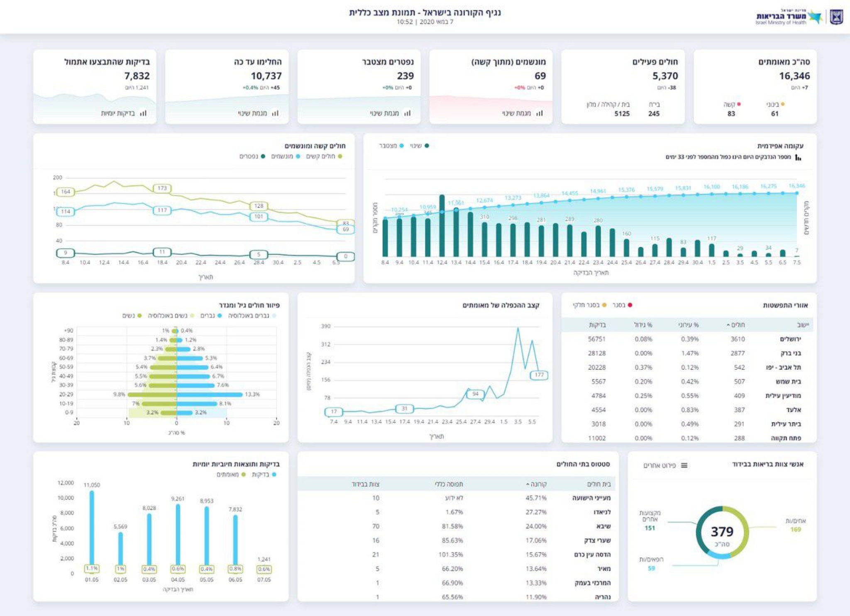Screen dimensions: 850x616
Task: Click bar chart icon in ventilated patients card
Action: click(x=539, y=113)
